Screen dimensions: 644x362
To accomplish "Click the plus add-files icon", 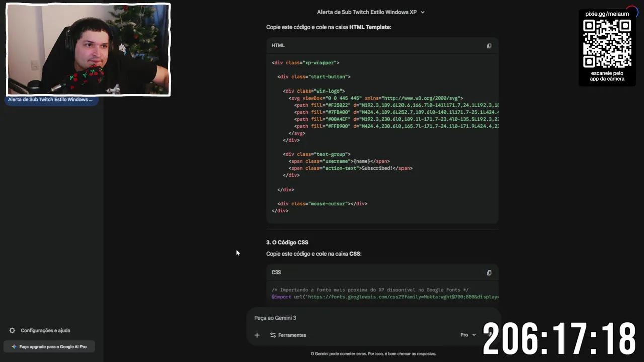I will 257,335.
